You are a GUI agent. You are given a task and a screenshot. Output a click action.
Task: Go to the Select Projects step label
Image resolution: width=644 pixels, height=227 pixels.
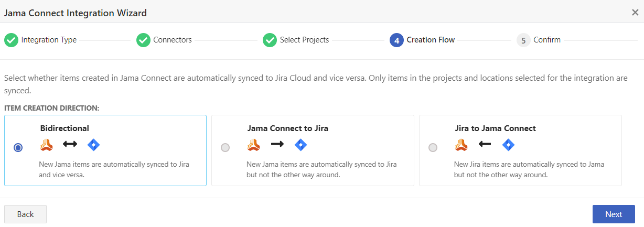click(x=304, y=40)
